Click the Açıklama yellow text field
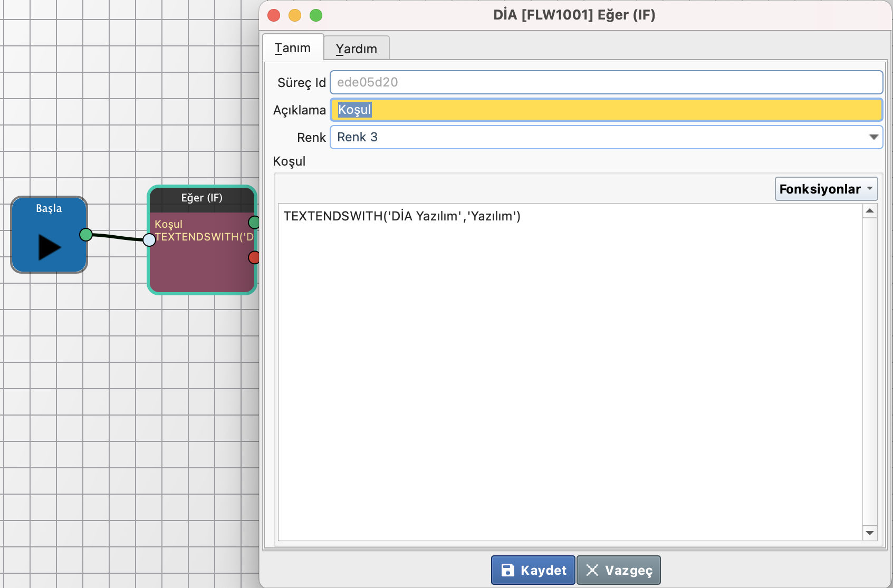 pyautogui.click(x=606, y=110)
